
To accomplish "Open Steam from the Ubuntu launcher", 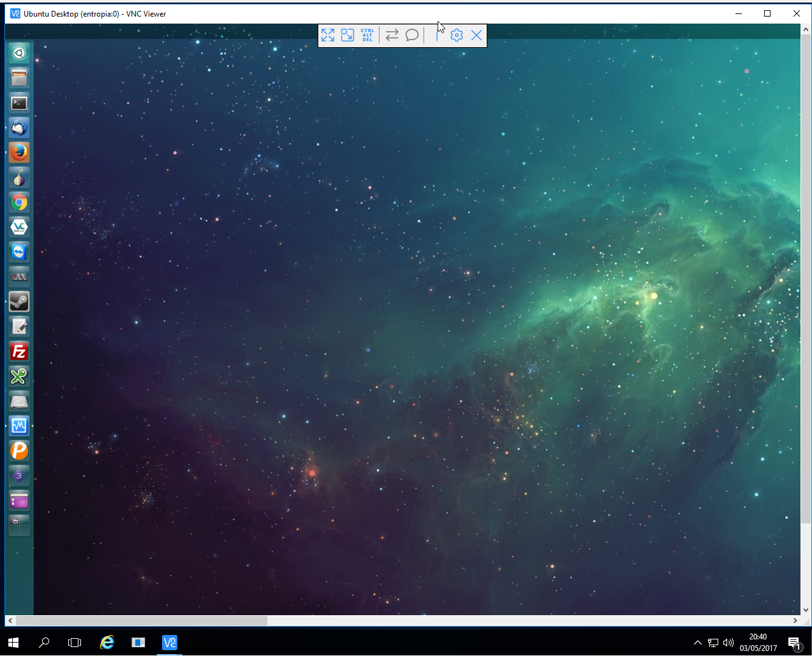I will click(19, 302).
